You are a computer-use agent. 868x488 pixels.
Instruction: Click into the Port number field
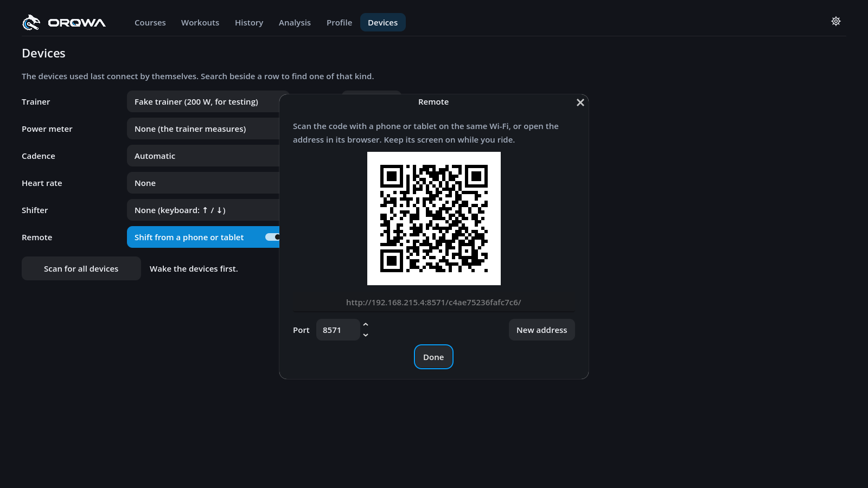point(337,330)
